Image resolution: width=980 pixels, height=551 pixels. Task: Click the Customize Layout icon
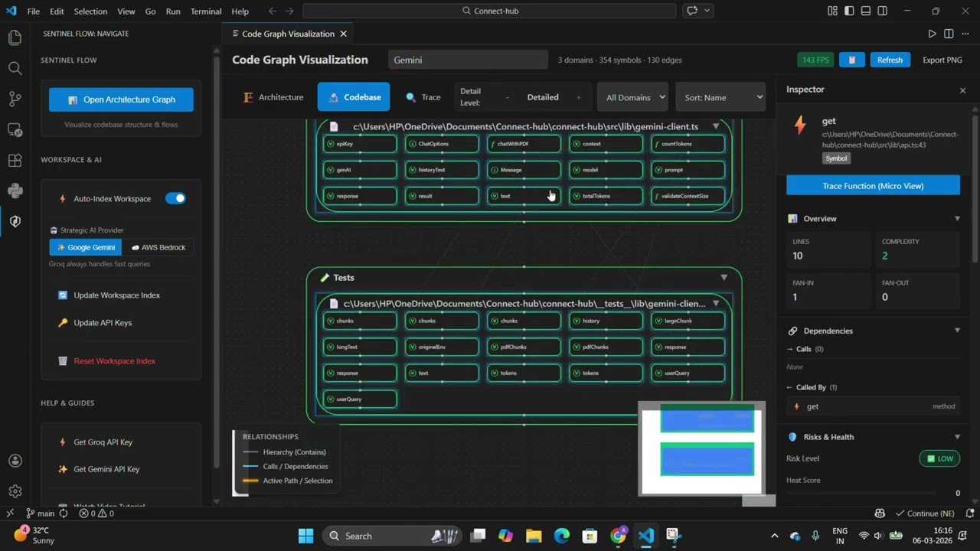832,11
